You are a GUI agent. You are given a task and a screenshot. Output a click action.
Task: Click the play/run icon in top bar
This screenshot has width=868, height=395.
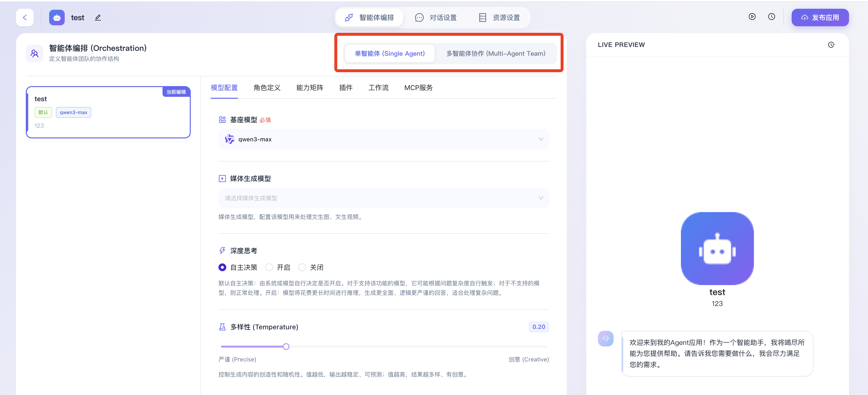(x=752, y=17)
